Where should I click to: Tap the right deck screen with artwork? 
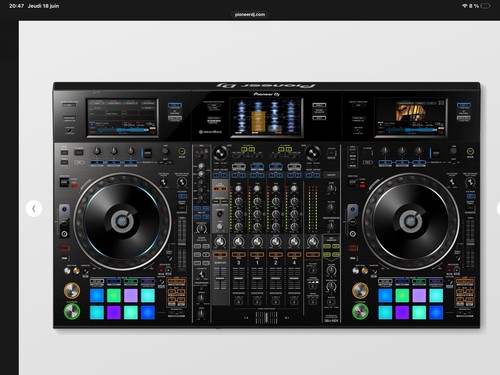410,117
